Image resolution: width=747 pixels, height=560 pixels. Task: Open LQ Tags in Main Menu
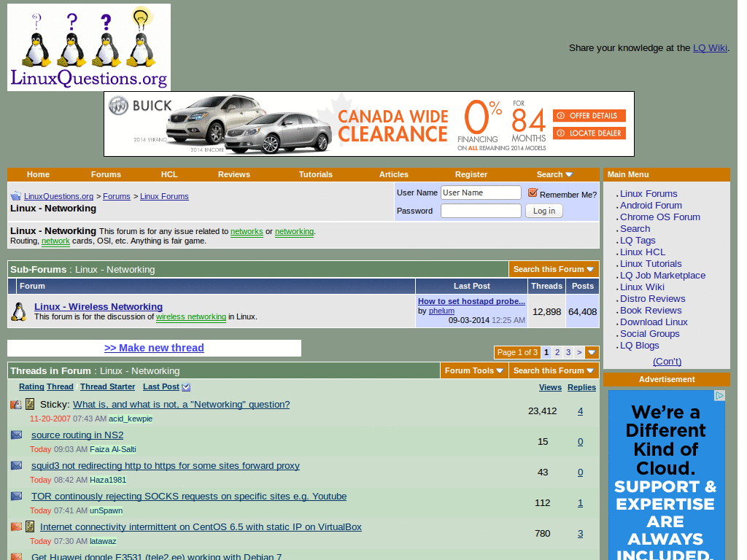point(638,240)
